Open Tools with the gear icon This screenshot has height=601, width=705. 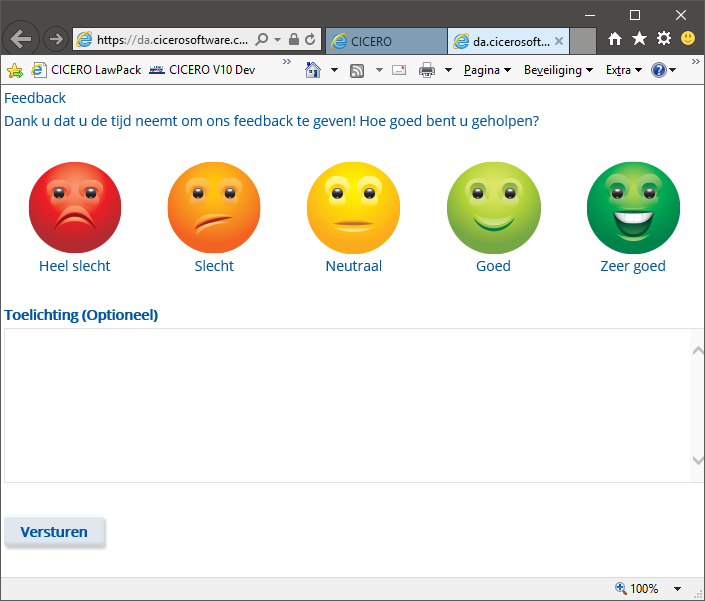[x=664, y=39]
